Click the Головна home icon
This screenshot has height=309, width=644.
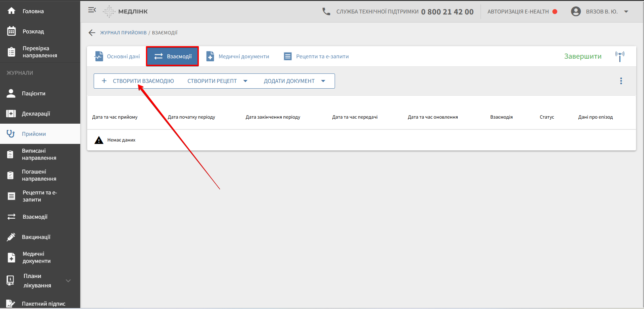point(11,11)
